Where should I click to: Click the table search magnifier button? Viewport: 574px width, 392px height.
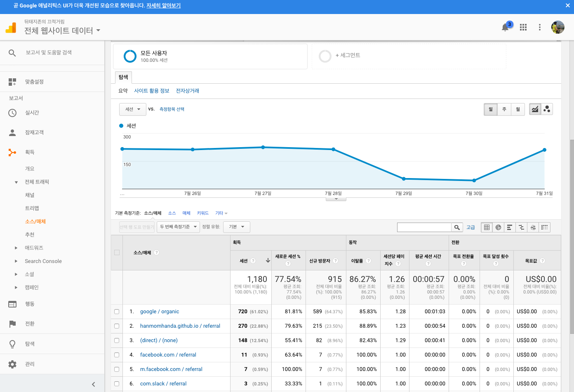tap(457, 228)
